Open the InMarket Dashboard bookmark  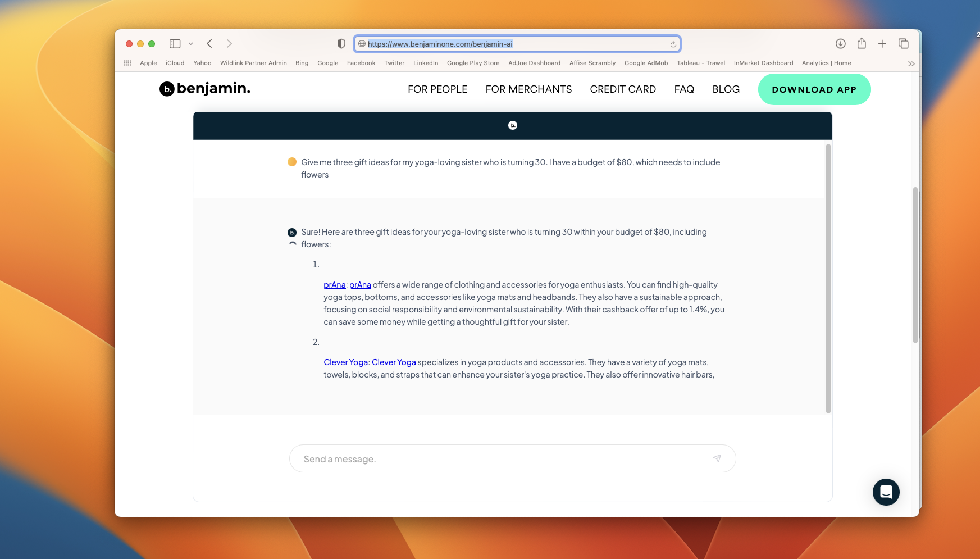coord(764,63)
